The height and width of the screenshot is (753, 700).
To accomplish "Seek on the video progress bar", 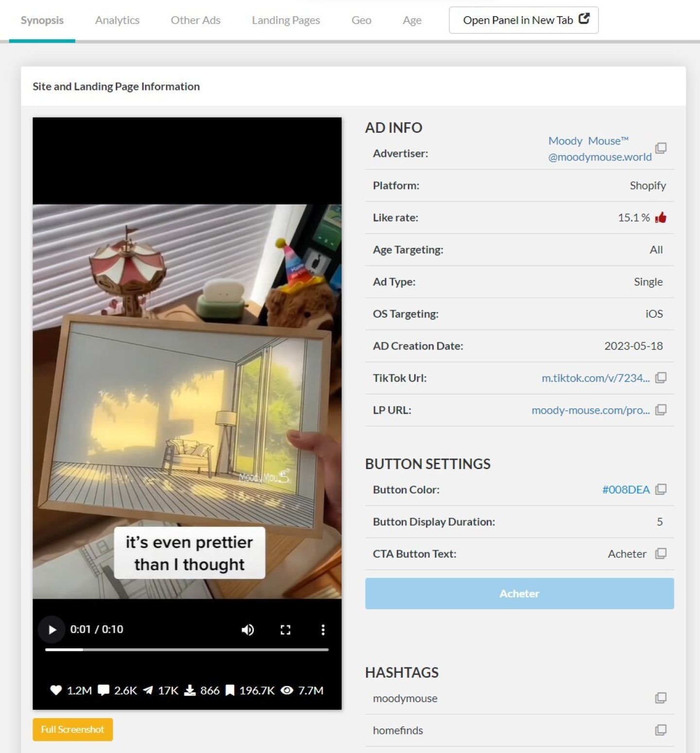I will point(187,649).
